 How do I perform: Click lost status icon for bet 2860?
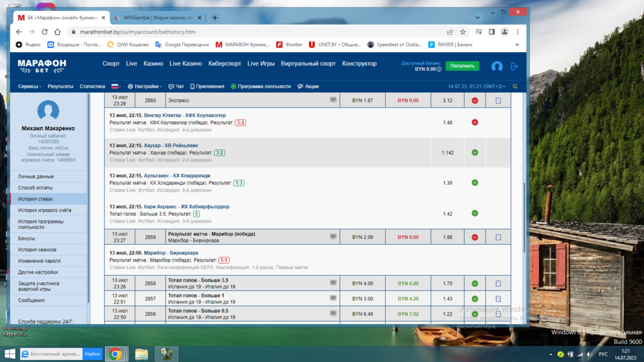pyautogui.click(x=475, y=100)
